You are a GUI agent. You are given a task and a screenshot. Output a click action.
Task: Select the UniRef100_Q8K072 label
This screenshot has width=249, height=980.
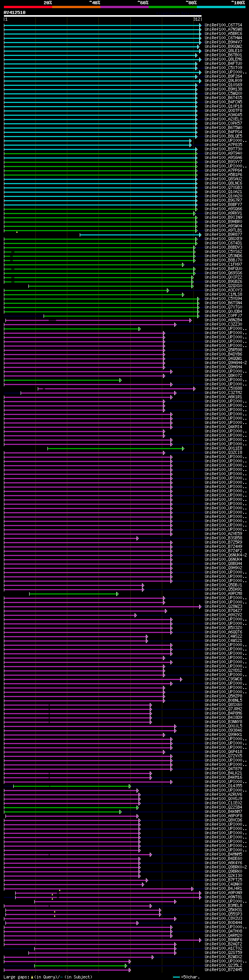[223, 376]
